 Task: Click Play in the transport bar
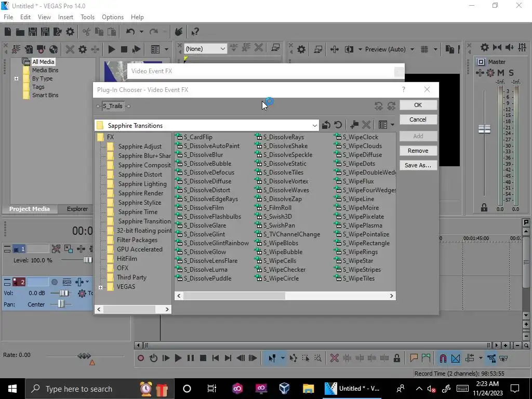pyautogui.click(x=178, y=358)
